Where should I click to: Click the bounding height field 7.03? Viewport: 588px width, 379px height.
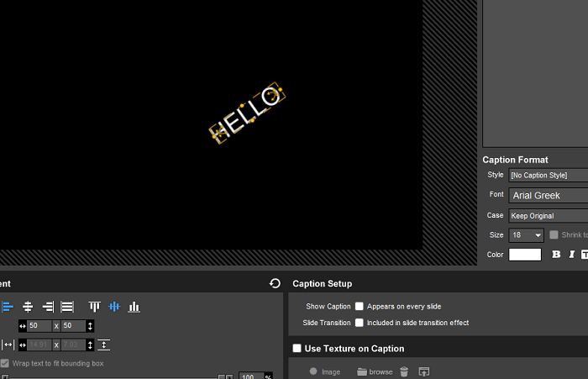pos(73,345)
